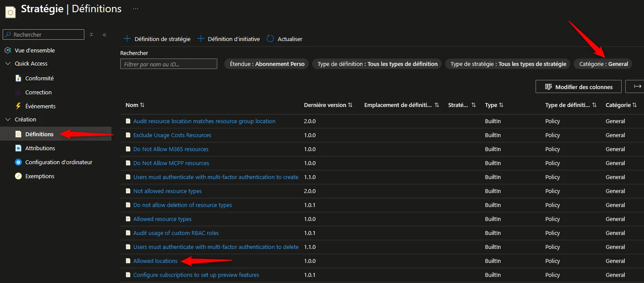Open Configure subscriptions to set up preview features

coord(196,275)
